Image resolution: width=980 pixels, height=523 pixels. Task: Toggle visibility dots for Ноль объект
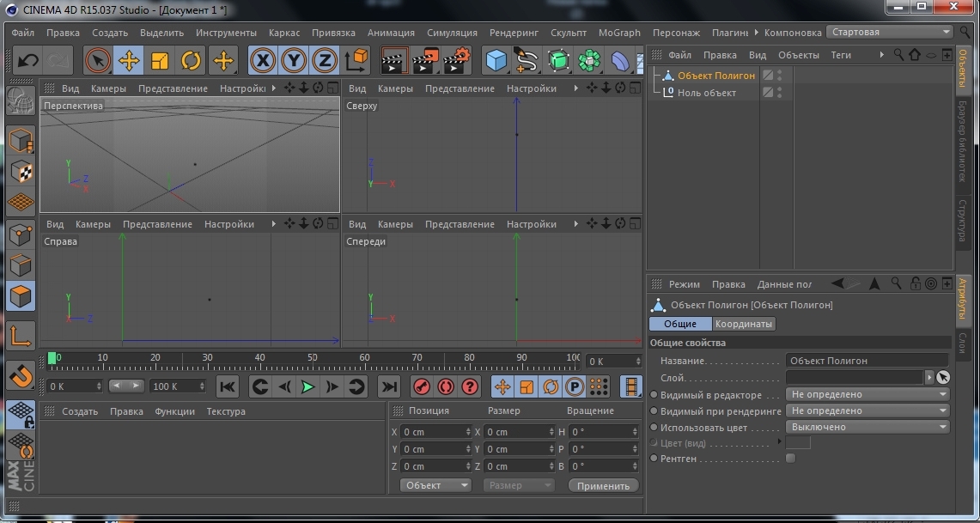pyautogui.click(x=779, y=93)
